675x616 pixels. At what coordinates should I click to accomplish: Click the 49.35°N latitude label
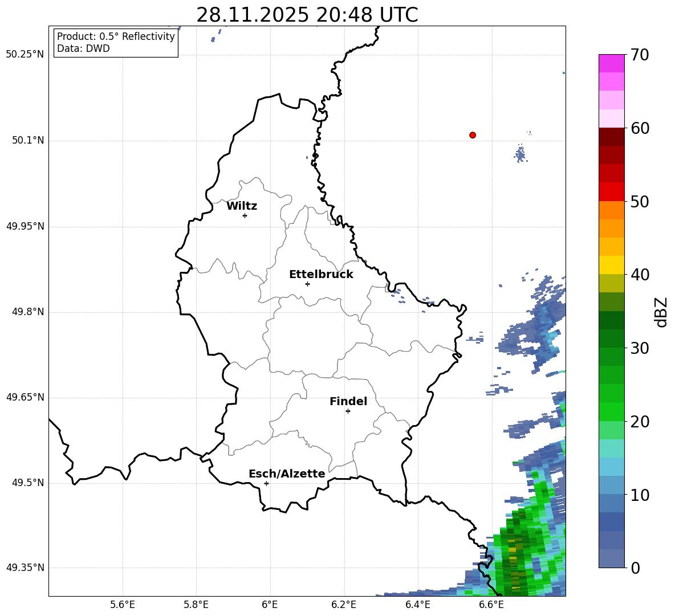point(25,568)
